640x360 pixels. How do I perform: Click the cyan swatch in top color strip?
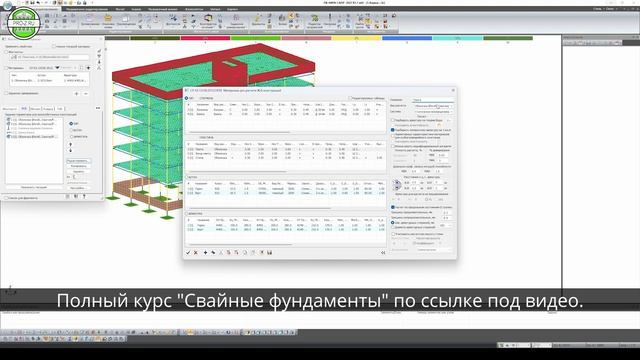pos(458,38)
